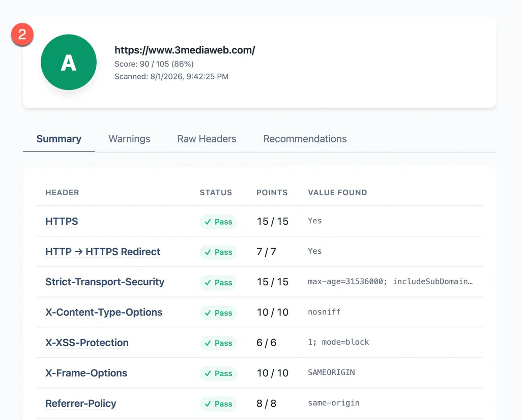Select the Scanned: 8/1/2026 timestamp text
The width and height of the screenshot is (521, 420).
(171, 77)
